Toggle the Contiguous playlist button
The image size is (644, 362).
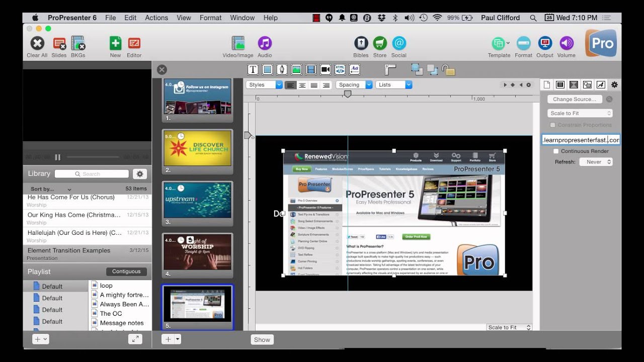coord(126,271)
